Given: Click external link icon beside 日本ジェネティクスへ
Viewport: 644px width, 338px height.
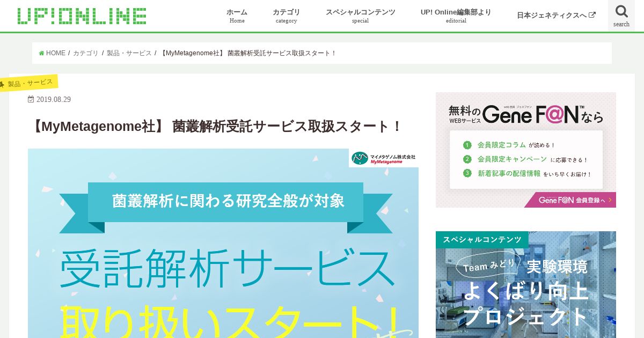Looking at the screenshot, I should [592, 15].
